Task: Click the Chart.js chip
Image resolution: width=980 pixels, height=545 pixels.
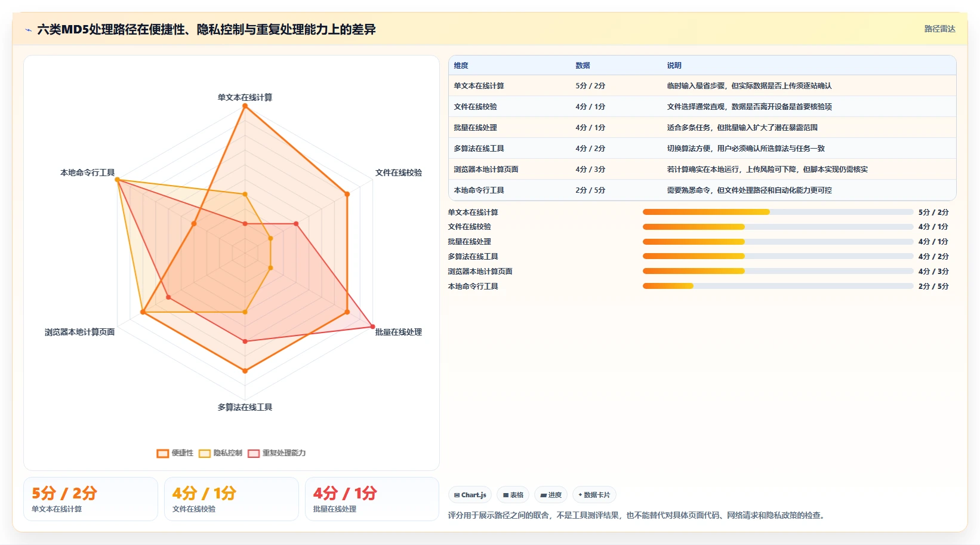Action: pyautogui.click(x=470, y=495)
